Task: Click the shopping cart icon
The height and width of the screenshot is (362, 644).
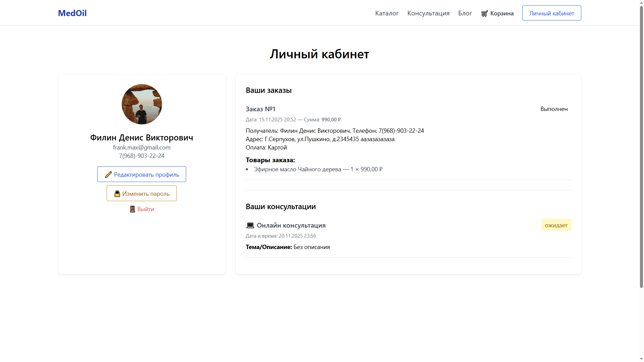Action: click(484, 13)
